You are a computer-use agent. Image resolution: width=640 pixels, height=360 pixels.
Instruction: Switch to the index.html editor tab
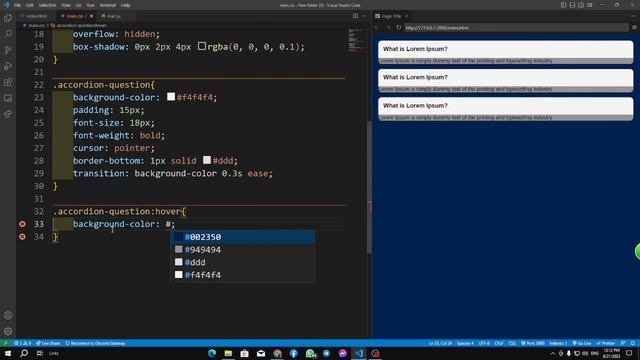coord(36,16)
